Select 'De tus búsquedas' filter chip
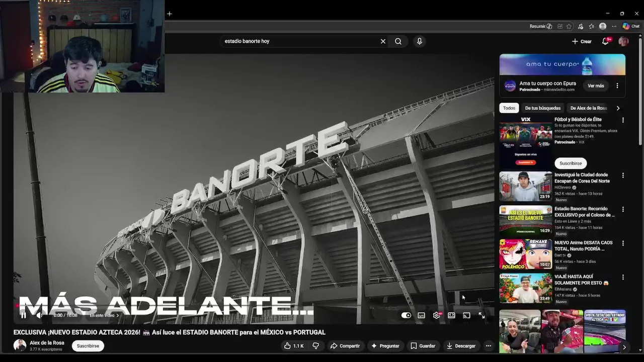The height and width of the screenshot is (362, 644). click(542, 108)
